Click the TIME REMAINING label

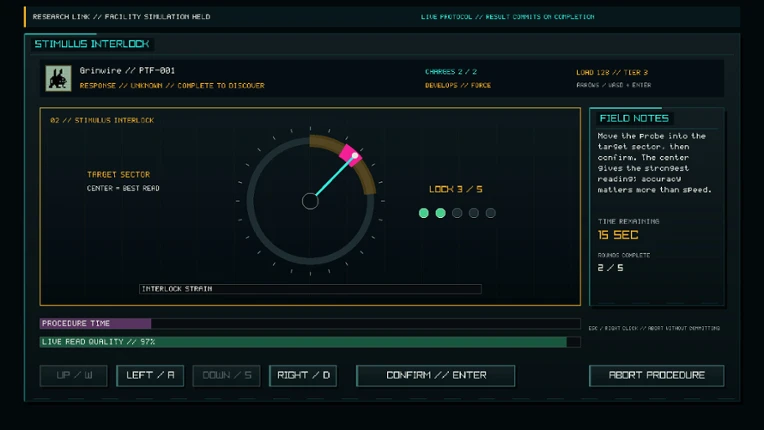pyautogui.click(x=629, y=221)
